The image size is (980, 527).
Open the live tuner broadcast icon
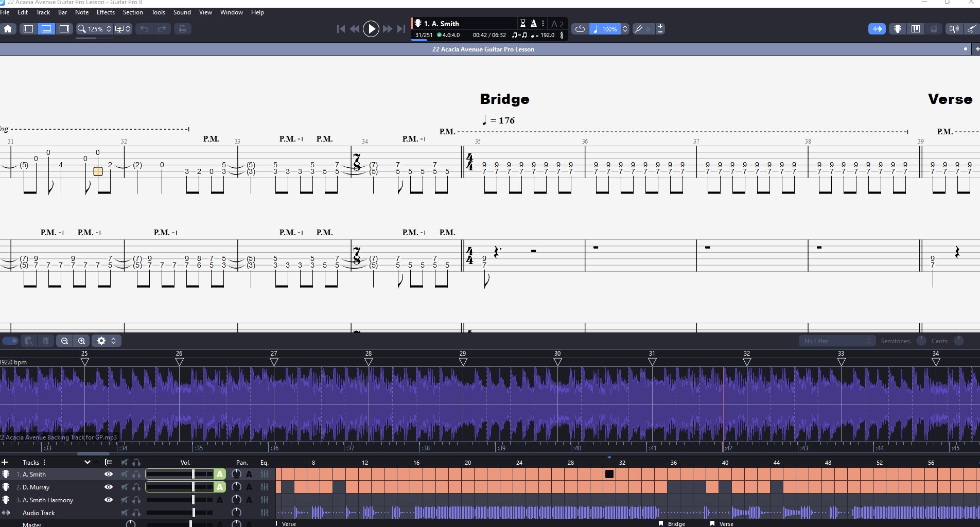[x=954, y=29]
